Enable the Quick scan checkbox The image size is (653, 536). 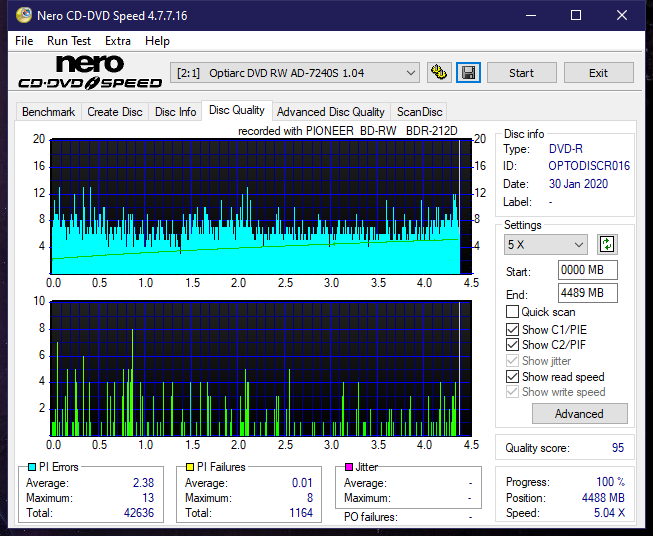click(x=513, y=312)
